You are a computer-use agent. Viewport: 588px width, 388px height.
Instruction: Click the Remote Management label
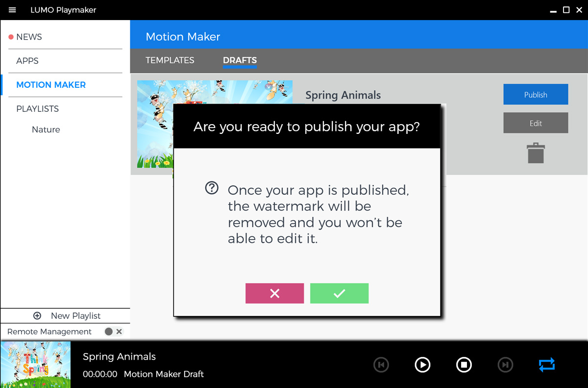coord(49,332)
